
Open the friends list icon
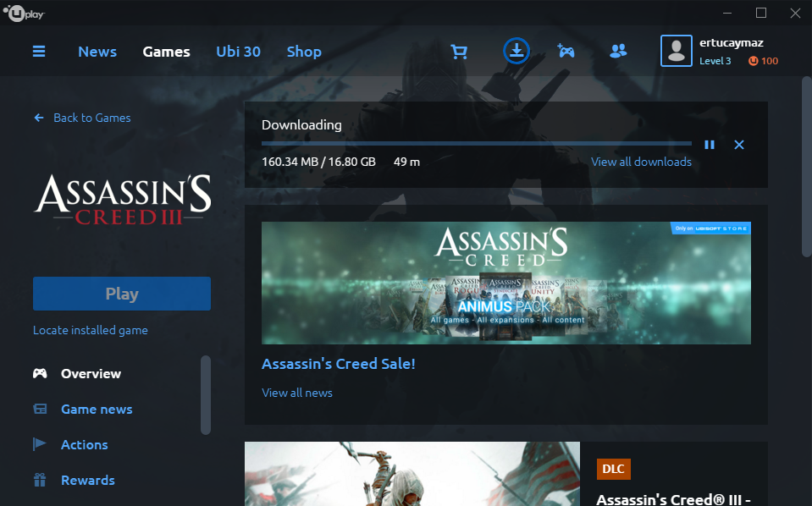(618, 51)
